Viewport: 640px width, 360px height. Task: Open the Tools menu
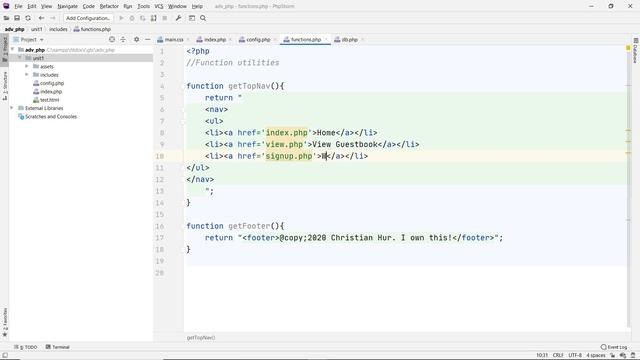[x=143, y=6]
